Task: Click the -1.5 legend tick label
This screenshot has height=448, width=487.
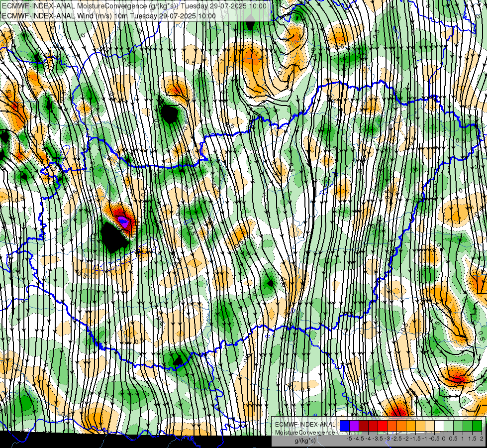Action: 415,439
